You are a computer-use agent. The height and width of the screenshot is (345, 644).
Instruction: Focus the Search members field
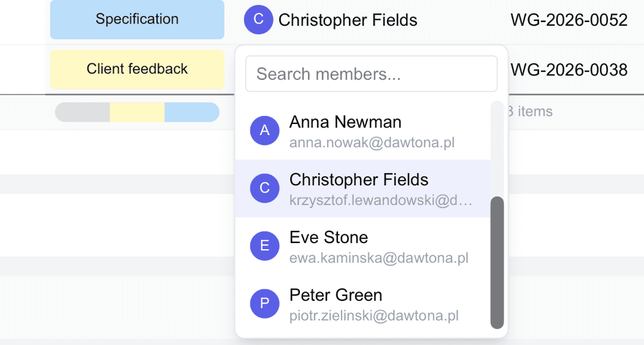pyautogui.click(x=371, y=74)
